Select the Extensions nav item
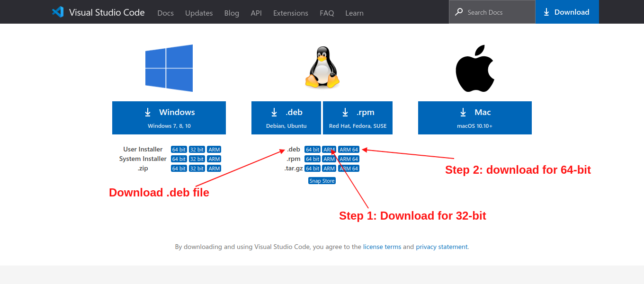 (x=290, y=13)
